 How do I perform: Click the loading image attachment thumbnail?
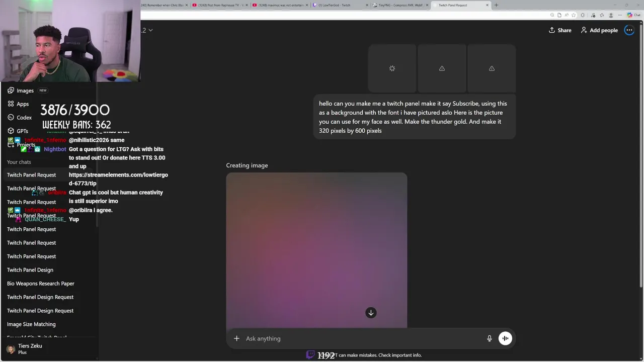click(x=392, y=68)
